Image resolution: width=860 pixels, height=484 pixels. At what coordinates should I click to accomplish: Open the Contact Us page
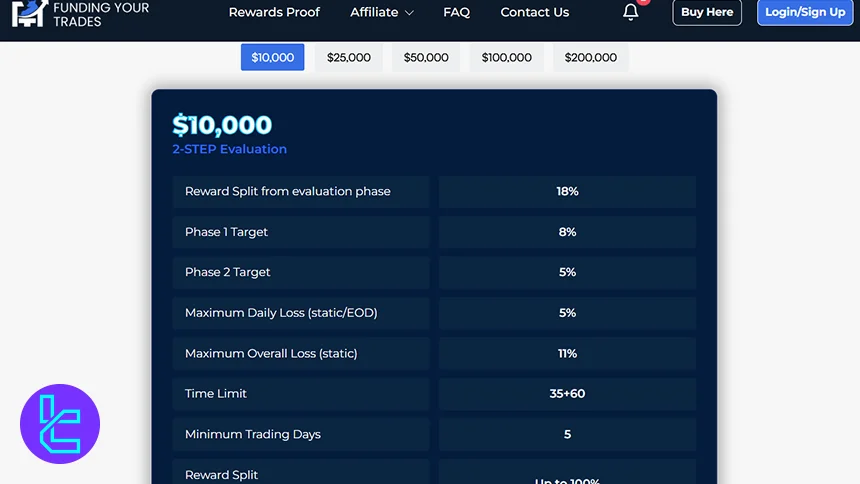534,12
